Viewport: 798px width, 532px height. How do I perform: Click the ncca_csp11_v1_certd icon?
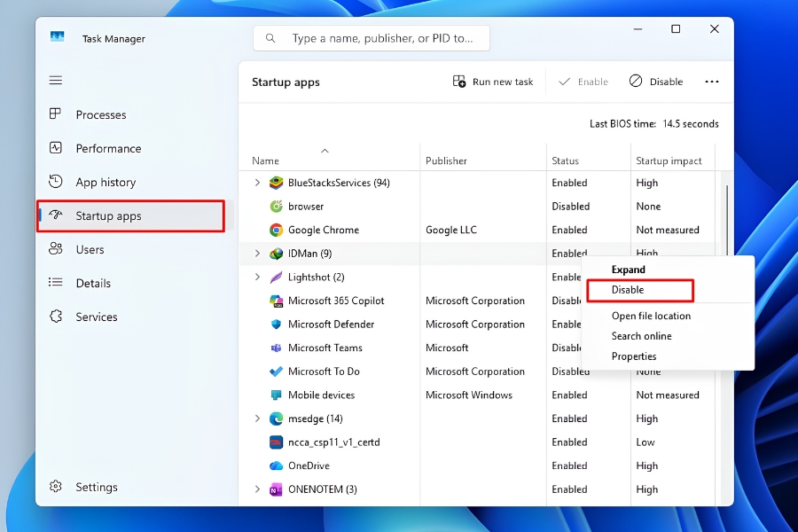coord(276,442)
